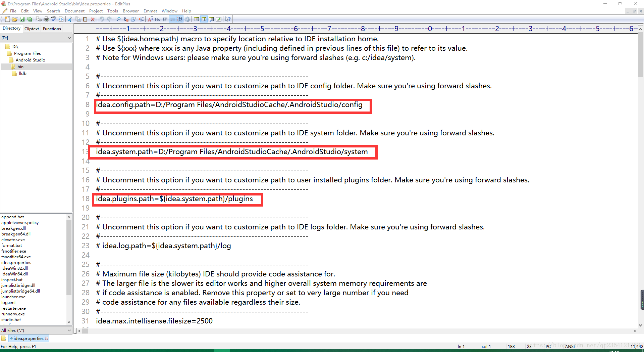Open the Font settings icon
This screenshot has width=644, height=352.
[x=150, y=19]
